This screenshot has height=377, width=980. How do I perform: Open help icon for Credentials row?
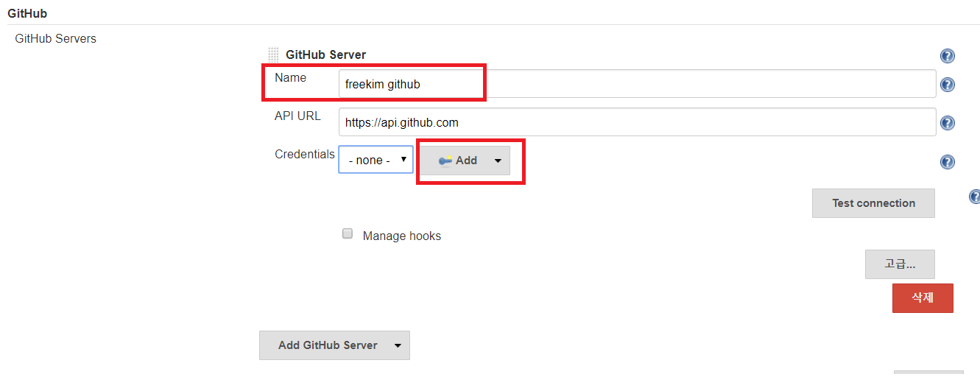pos(948,162)
